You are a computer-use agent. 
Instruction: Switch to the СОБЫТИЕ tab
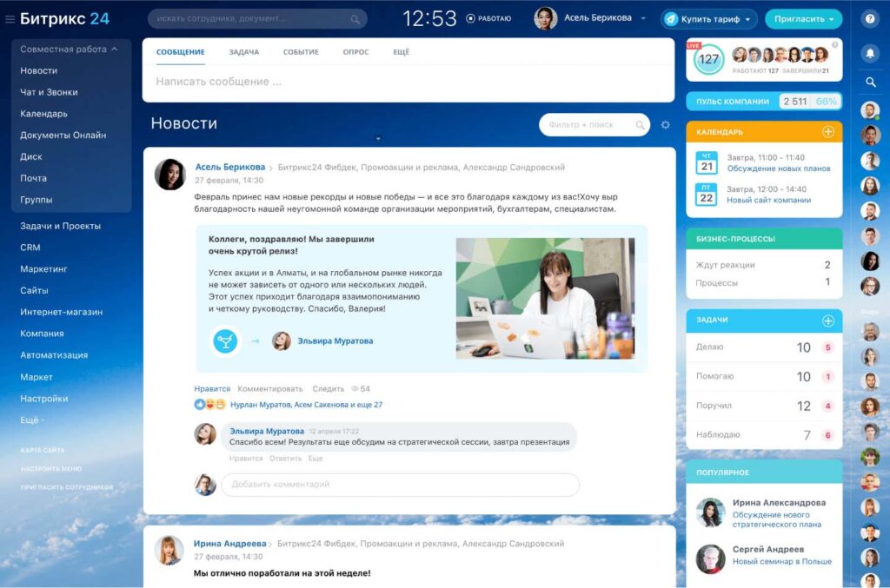[x=301, y=52]
